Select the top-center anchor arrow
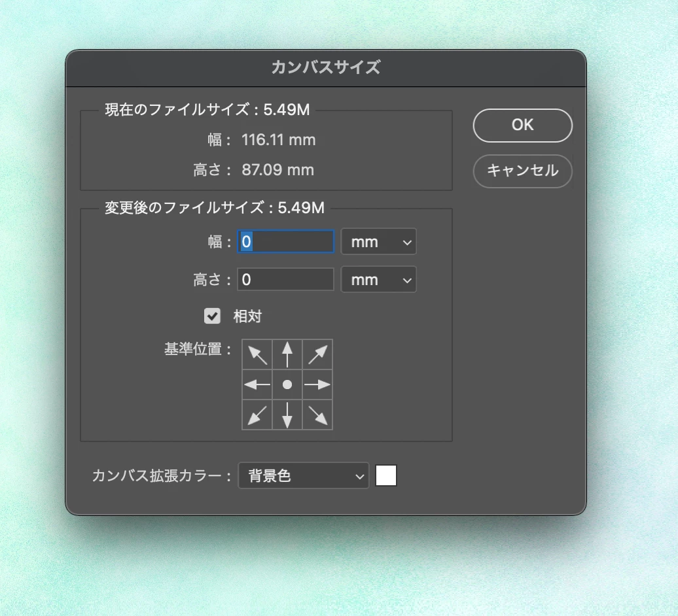The width and height of the screenshot is (678, 616). coord(287,354)
